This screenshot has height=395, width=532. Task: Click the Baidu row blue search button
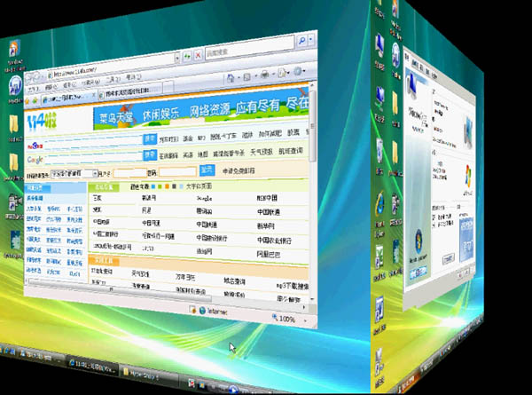(150, 138)
